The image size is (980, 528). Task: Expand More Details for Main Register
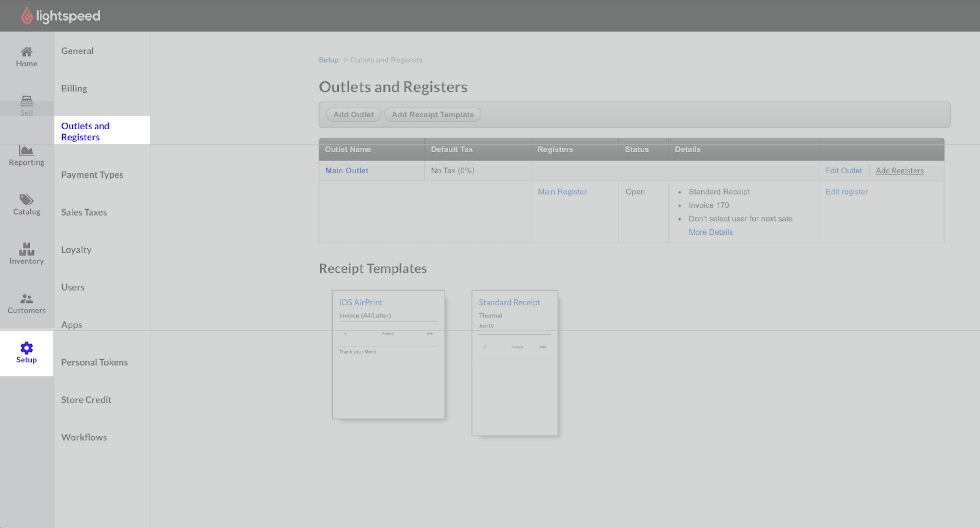point(710,232)
